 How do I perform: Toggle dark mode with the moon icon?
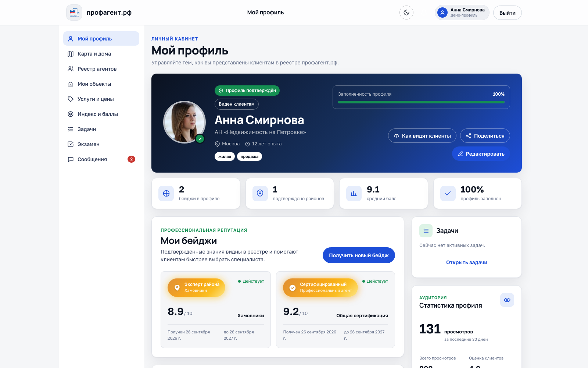click(406, 13)
